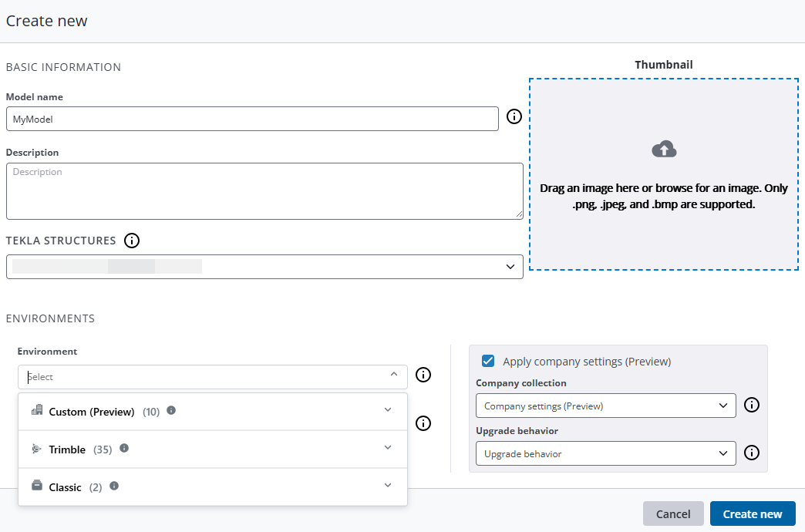This screenshot has height=532, width=805.
Task: Click the info icon beside Company collection dropdown
Action: (x=752, y=405)
